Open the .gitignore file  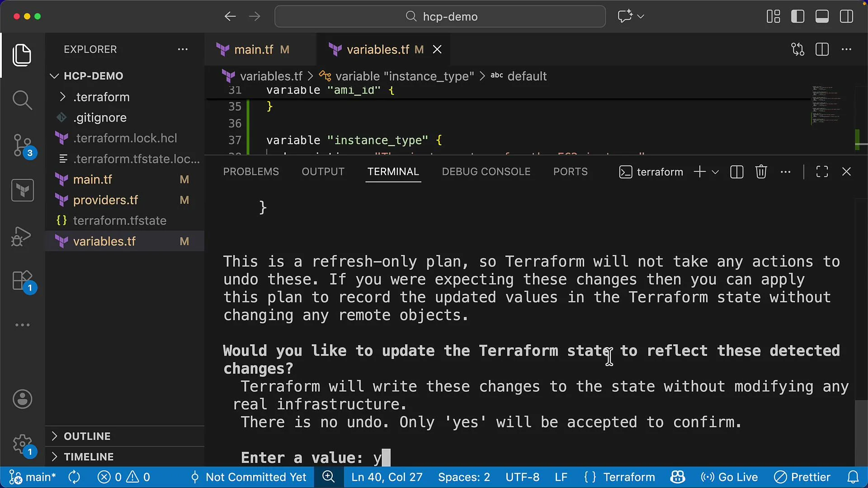click(125, 117)
